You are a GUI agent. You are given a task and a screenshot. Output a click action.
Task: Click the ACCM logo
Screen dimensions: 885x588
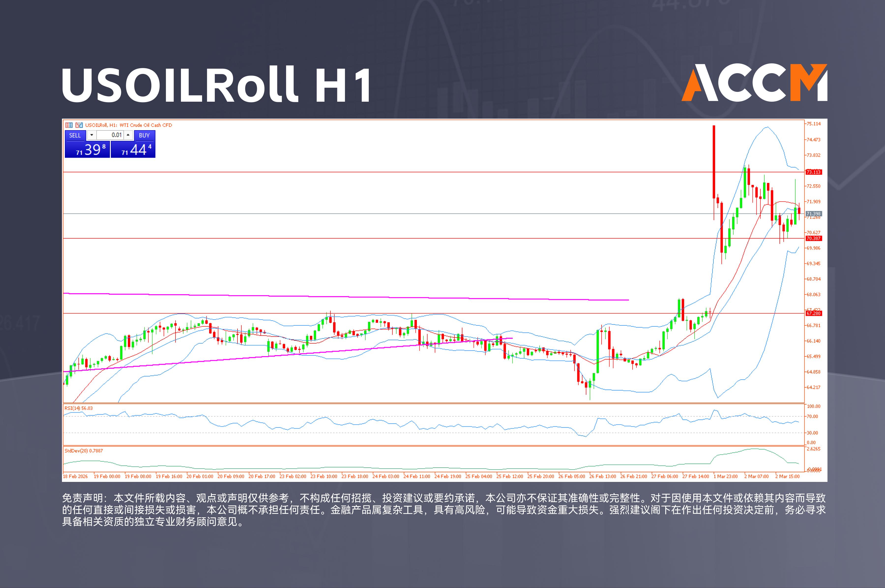(x=754, y=83)
